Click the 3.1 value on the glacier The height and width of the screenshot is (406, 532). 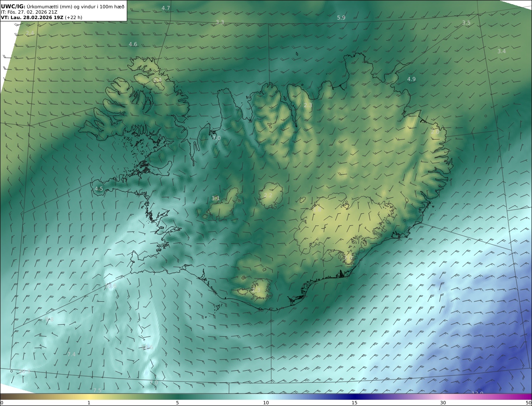pos(216,198)
